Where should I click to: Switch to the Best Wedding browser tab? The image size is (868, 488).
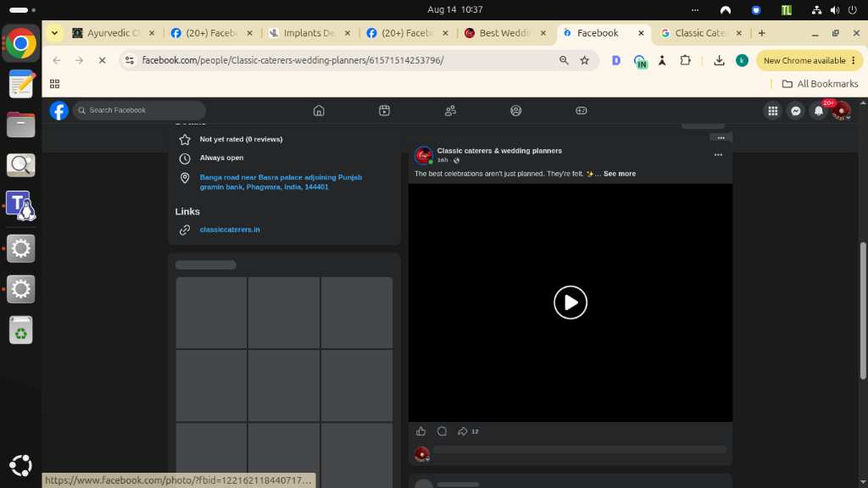coord(504,33)
